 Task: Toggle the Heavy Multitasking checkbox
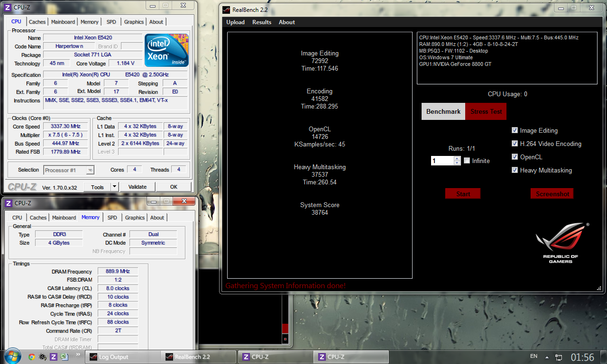point(515,170)
